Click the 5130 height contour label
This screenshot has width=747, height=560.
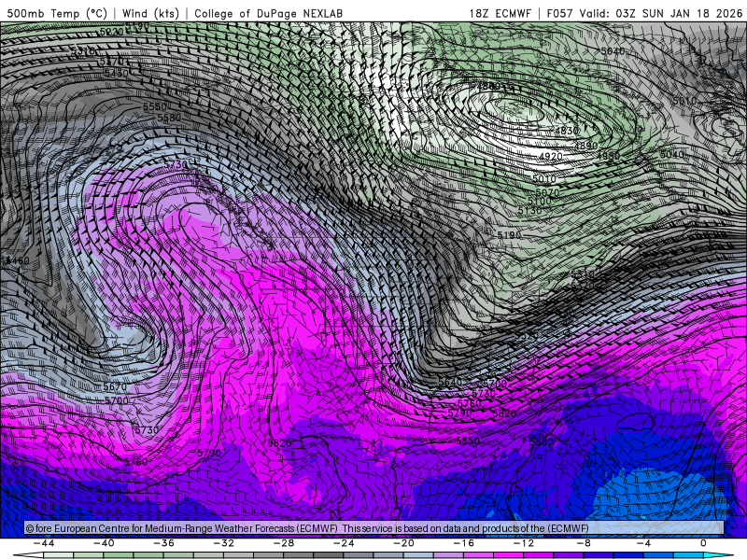click(x=529, y=211)
